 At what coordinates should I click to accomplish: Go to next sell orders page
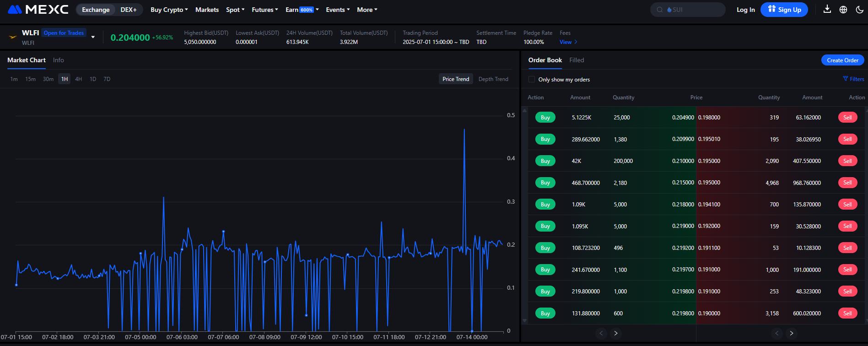click(x=792, y=333)
